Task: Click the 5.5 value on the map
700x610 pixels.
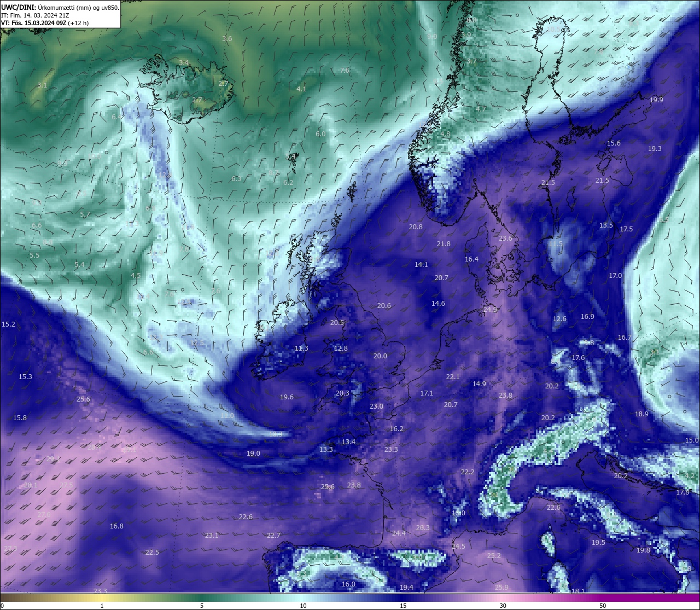Action: tap(34, 255)
